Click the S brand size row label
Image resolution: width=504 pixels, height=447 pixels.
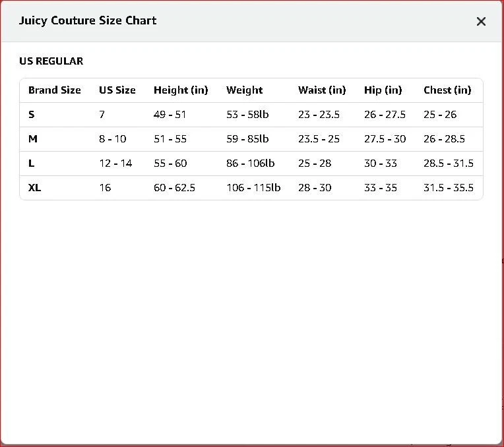tap(32, 115)
